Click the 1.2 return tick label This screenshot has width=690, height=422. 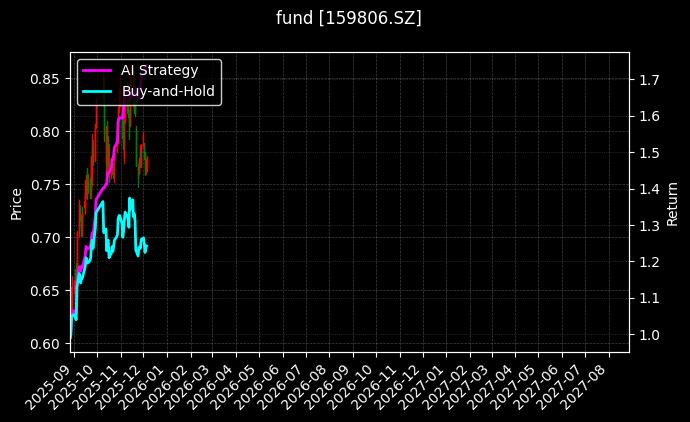650,262
